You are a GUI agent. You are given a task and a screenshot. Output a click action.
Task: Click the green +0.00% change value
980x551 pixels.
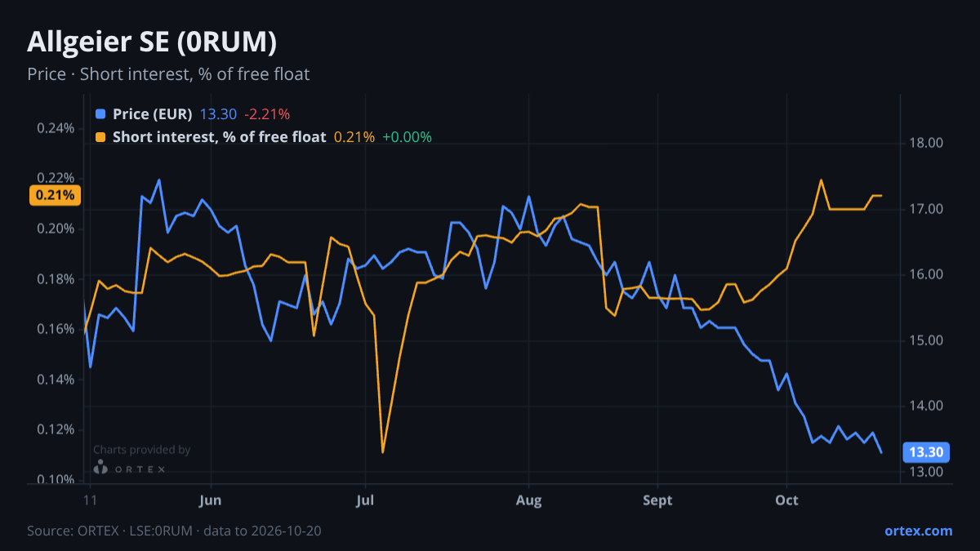[x=407, y=137]
